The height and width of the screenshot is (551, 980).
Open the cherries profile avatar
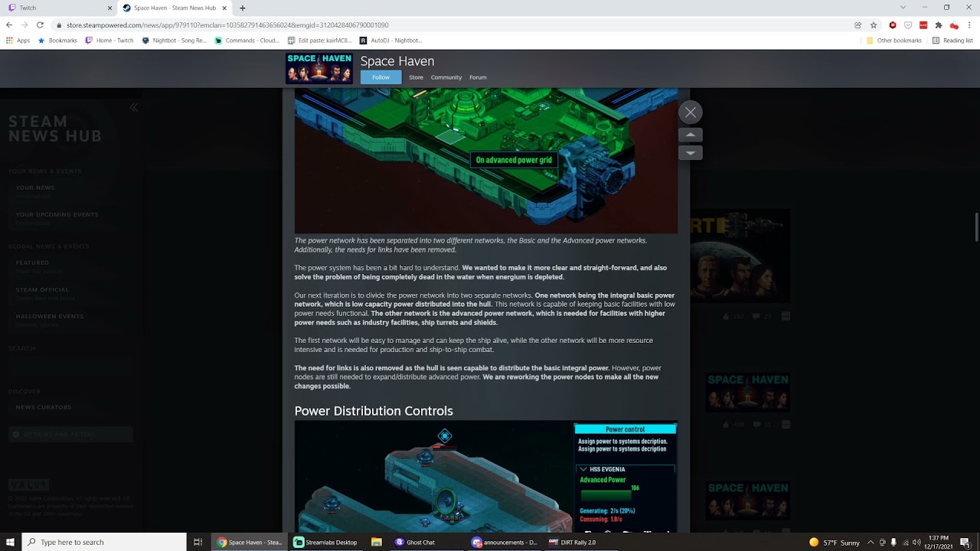[954, 24]
